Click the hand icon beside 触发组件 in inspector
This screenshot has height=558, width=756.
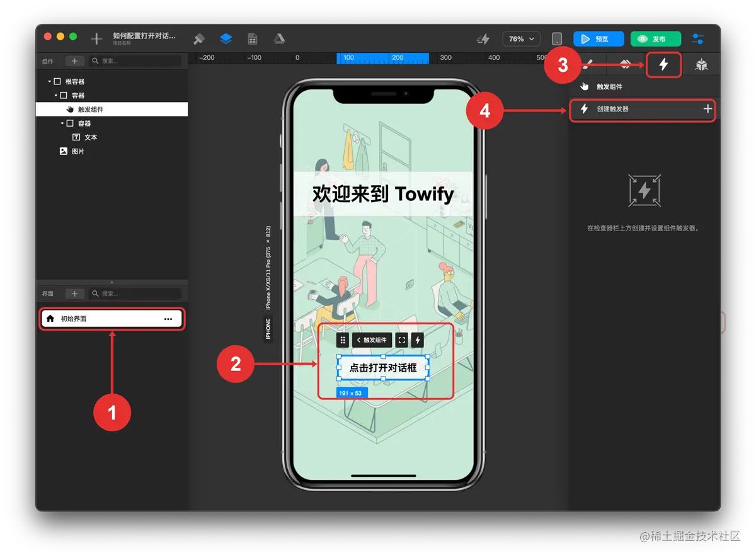(x=584, y=86)
